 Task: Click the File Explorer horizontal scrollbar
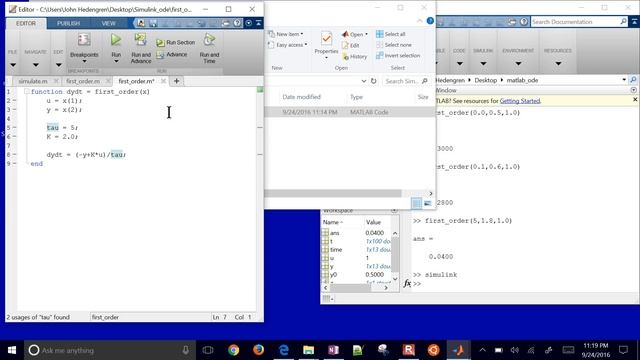click(333, 193)
